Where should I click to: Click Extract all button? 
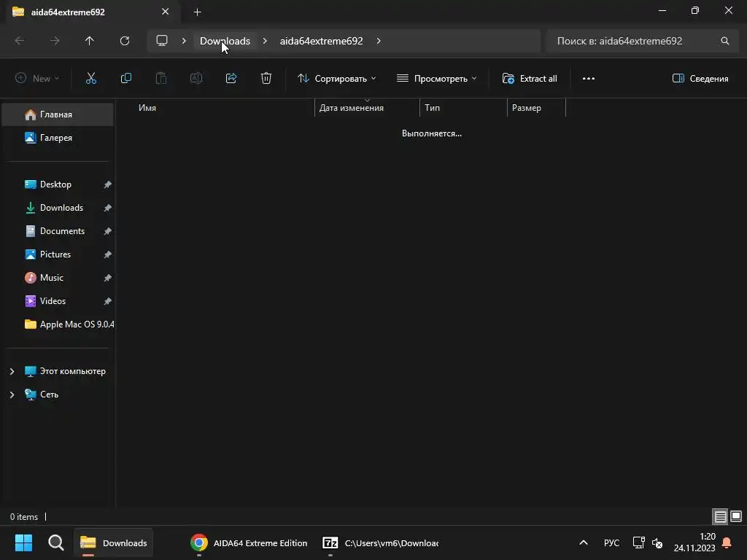pos(530,79)
